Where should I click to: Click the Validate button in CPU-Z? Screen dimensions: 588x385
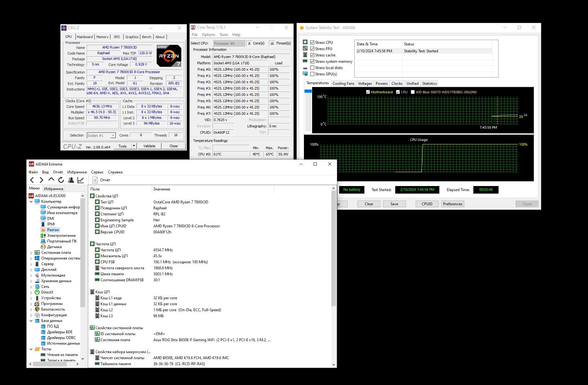coord(149,146)
